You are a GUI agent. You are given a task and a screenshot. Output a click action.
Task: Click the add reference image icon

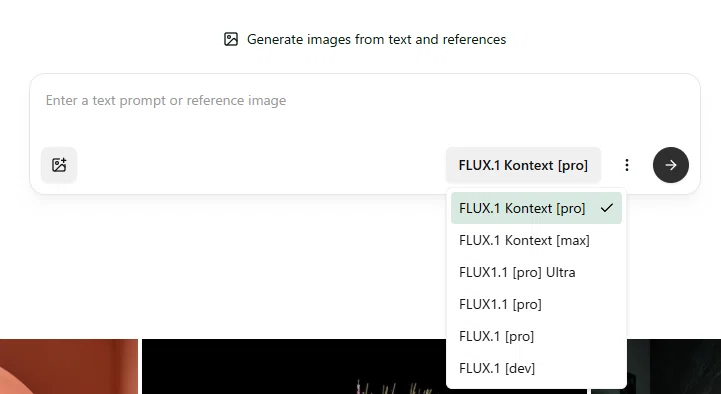(x=59, y=165)
